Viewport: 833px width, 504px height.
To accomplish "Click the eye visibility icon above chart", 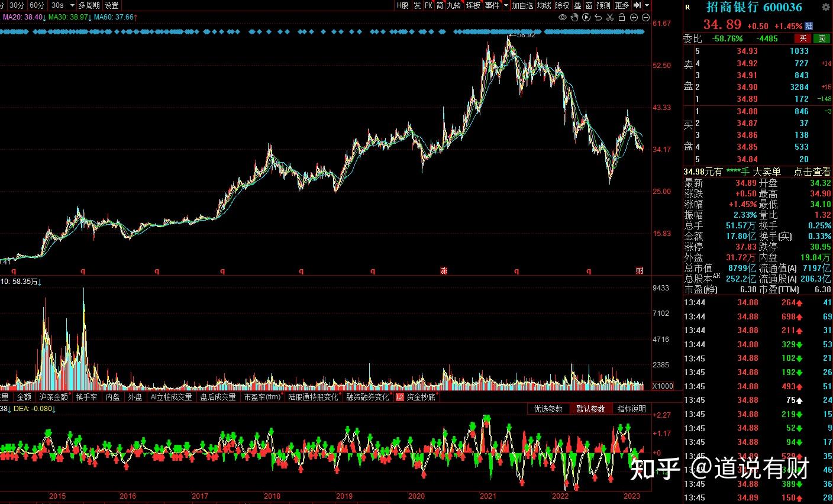I will coord(563,17).
